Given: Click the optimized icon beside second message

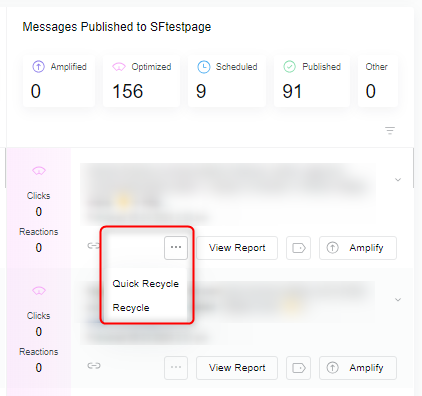Looking at the screenshot, I should pyautogui.click(x=39, y=291).
